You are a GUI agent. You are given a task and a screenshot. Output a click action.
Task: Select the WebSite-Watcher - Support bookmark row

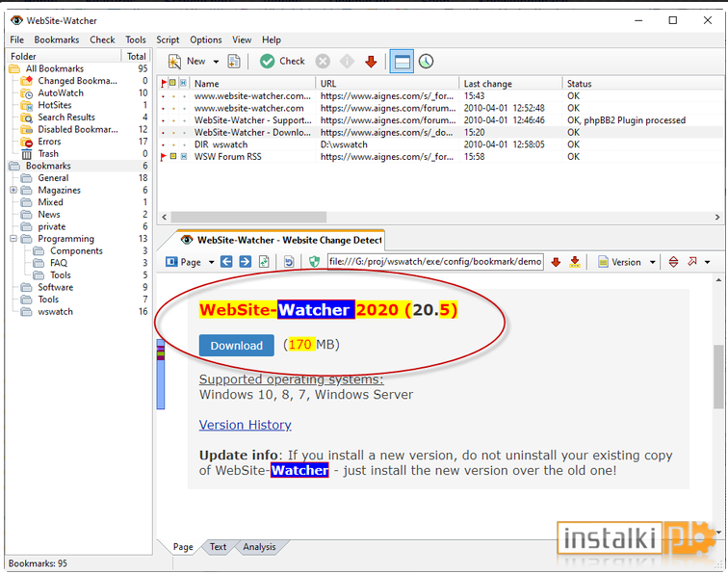(440, 120)
